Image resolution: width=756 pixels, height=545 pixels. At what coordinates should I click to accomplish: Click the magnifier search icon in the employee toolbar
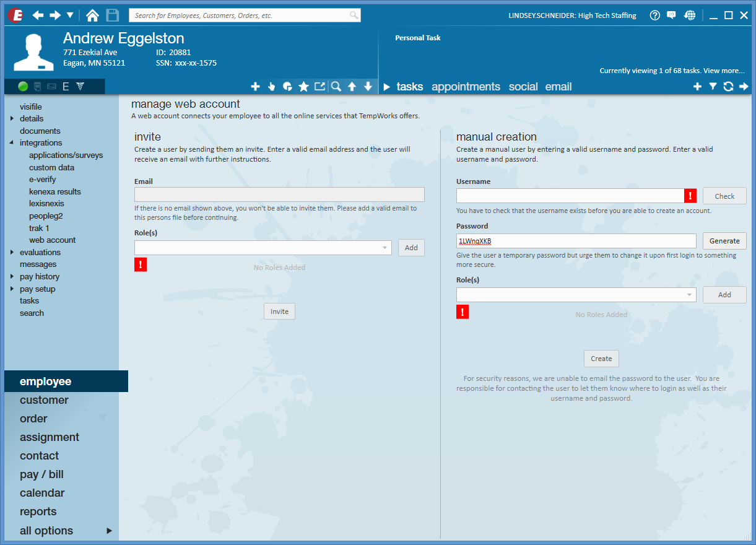pos(336,87)
